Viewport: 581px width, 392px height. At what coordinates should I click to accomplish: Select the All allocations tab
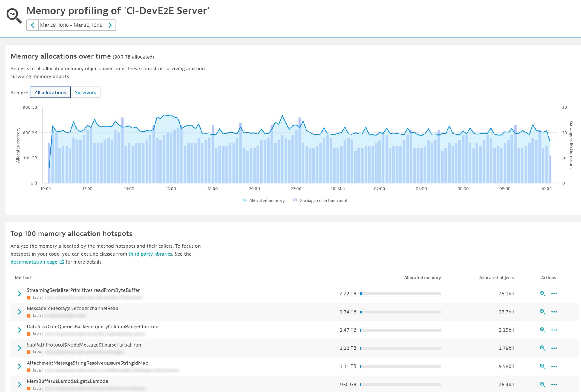(x=50, y=92)
